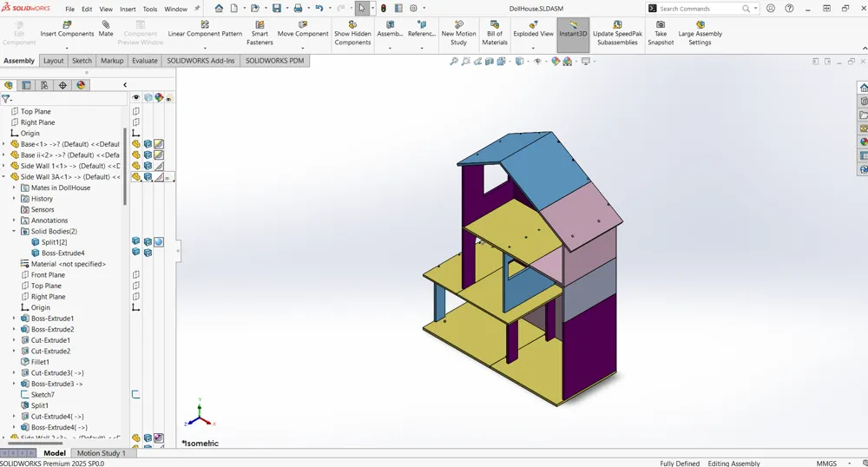The height and width of the screenshot is (467, 868).
Task: Open the Assembly Features dropdown arrow
Action: click(x=390, y=48)
